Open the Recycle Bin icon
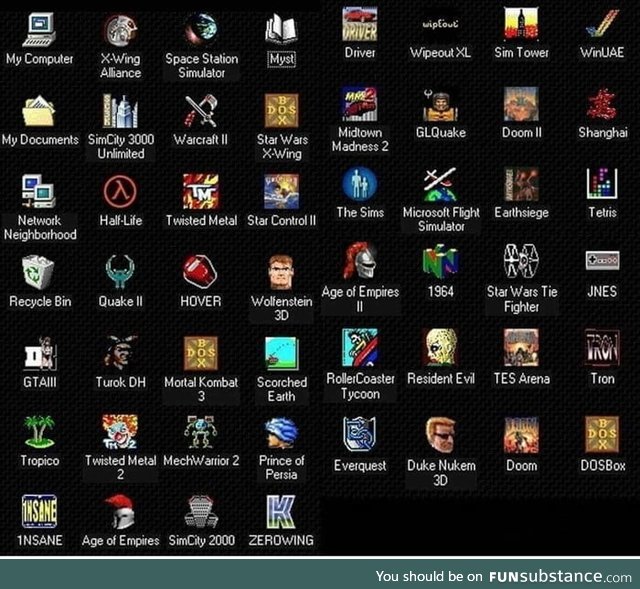Viewport: 640px width, 589px height. (x=38, y=272)
